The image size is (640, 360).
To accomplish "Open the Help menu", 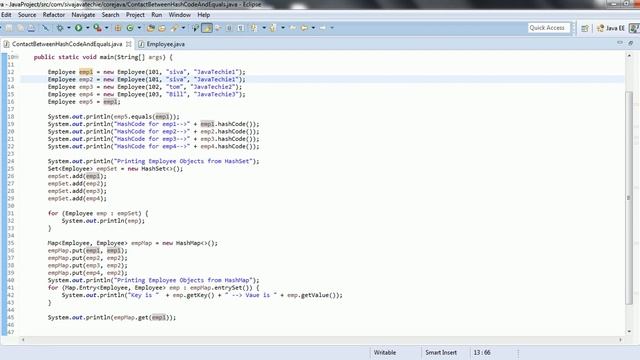I will pos(204,15).
